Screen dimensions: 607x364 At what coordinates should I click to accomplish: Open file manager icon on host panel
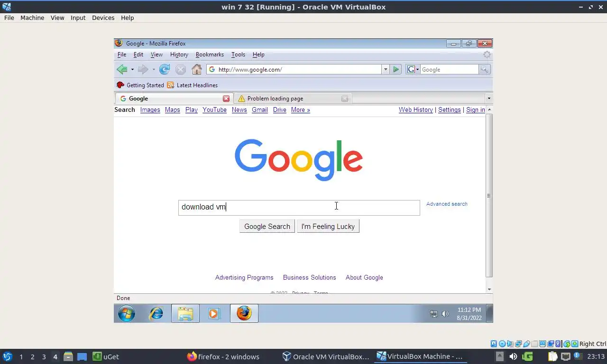[68, 356]
